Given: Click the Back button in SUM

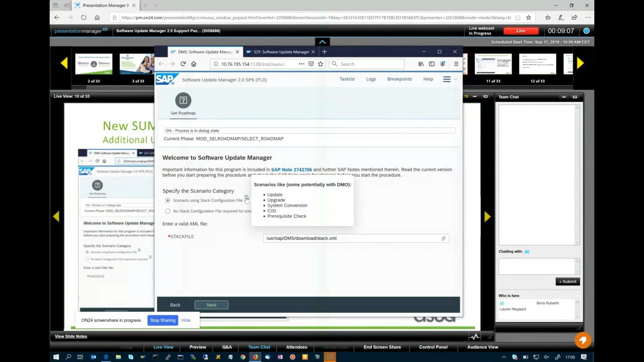Looking at the screenshot, I should click(x=175, y=305).
